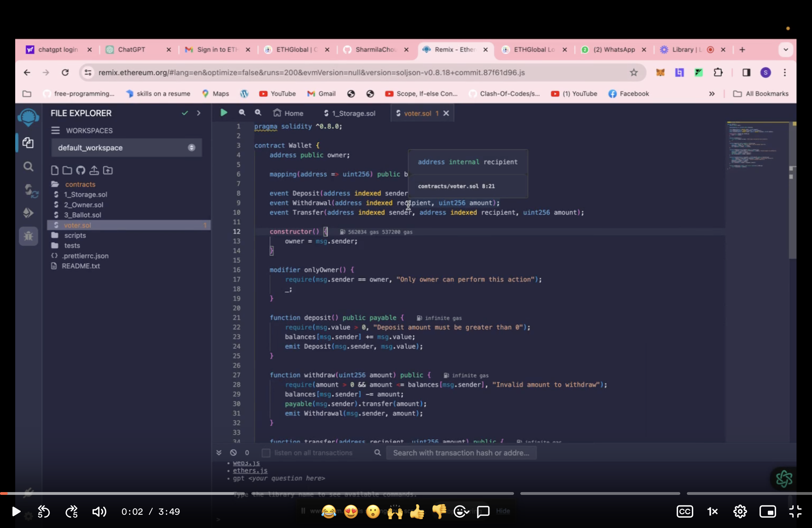Open the browser extensions puzzle icon
812x528 pixels.
point(718,72)
